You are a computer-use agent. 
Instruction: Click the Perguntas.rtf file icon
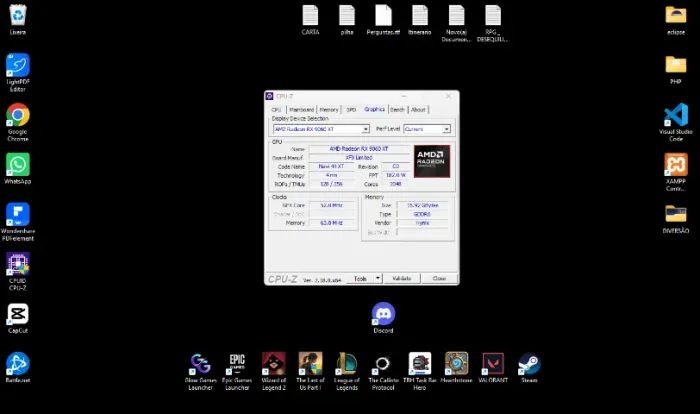pos(383,20)
